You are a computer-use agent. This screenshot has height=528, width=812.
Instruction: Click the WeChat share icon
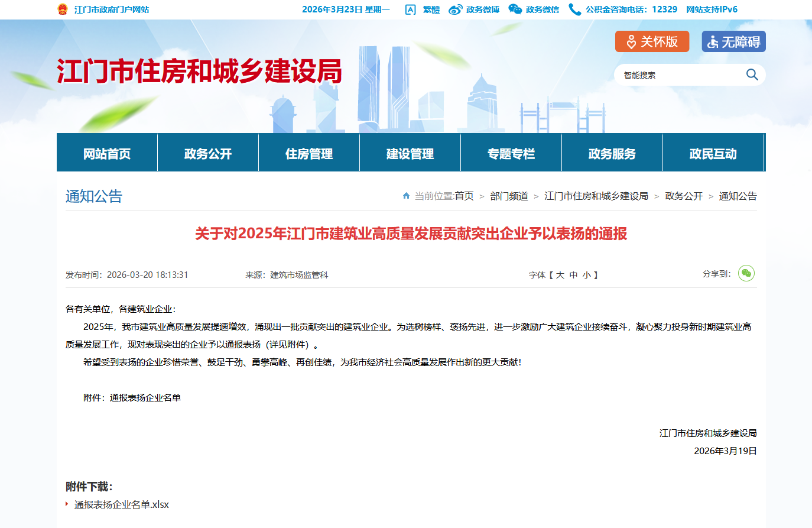click(x=746, y=273)
